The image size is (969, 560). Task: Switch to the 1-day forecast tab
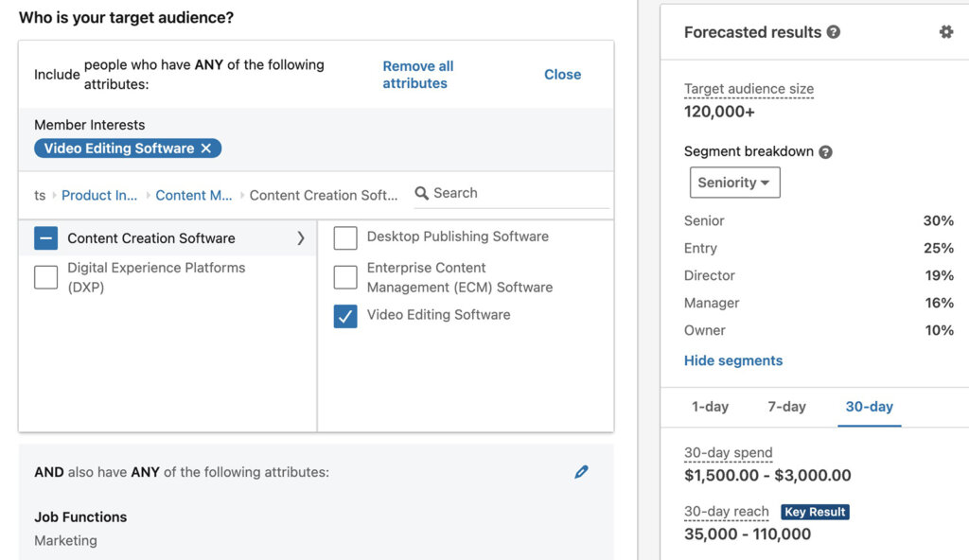click(710, 407)
